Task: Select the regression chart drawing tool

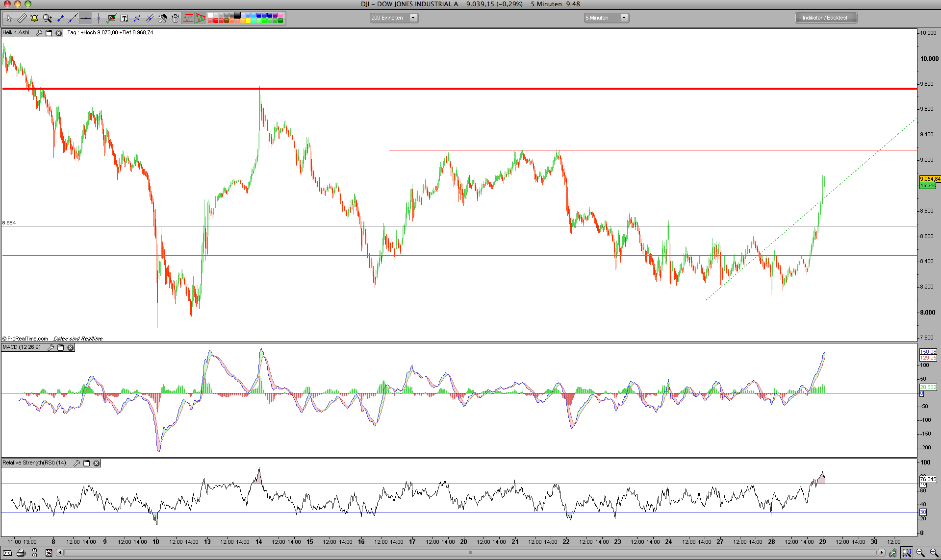Action: (x=111, y=19)
